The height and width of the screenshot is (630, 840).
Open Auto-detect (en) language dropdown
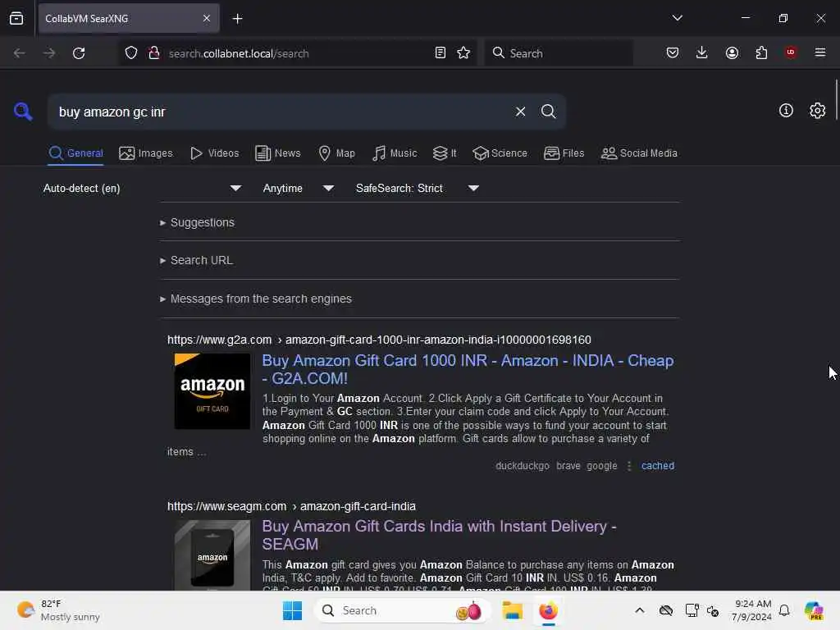142,188
